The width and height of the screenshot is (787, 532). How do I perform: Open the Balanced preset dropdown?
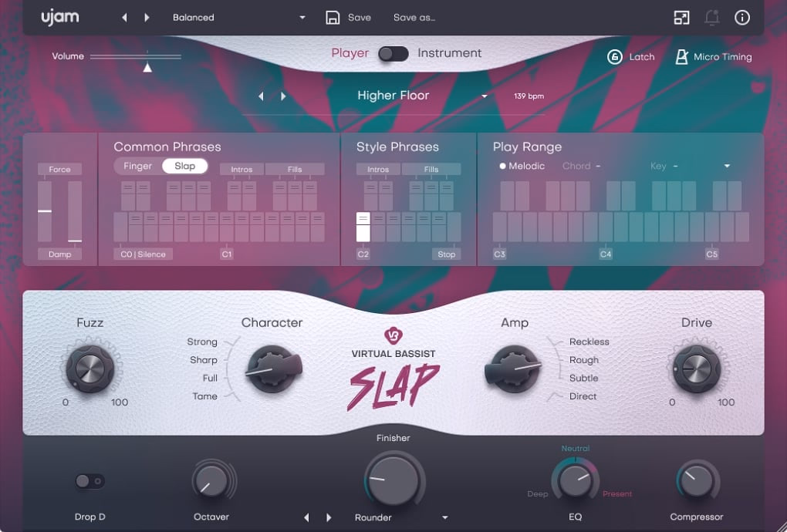302,18
